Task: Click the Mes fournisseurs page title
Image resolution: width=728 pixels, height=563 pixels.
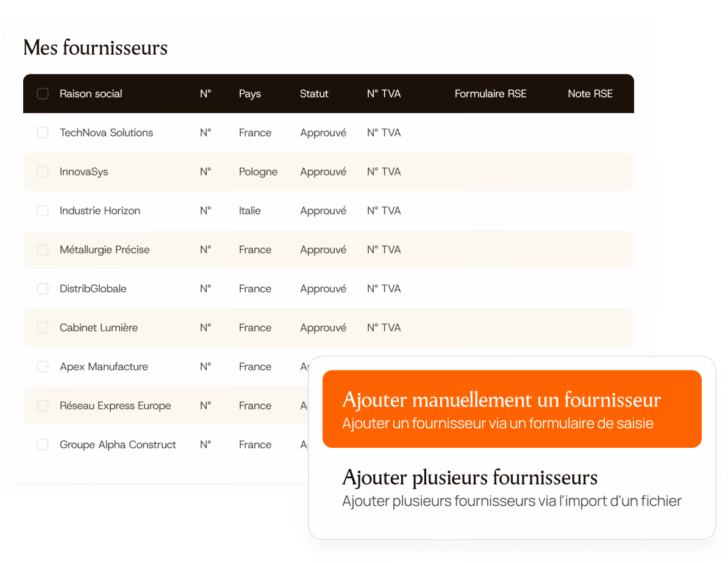Action: tap(96, 48)
